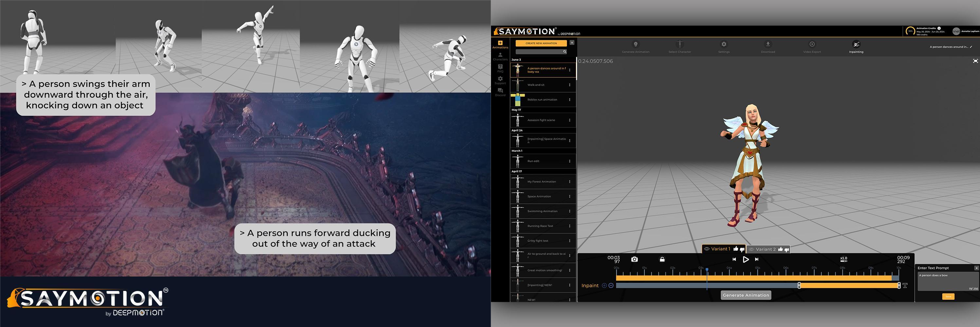The height and width of the screenshot is (327, 980).
Task: Close the animations list panel
Action: coord(572,43)
